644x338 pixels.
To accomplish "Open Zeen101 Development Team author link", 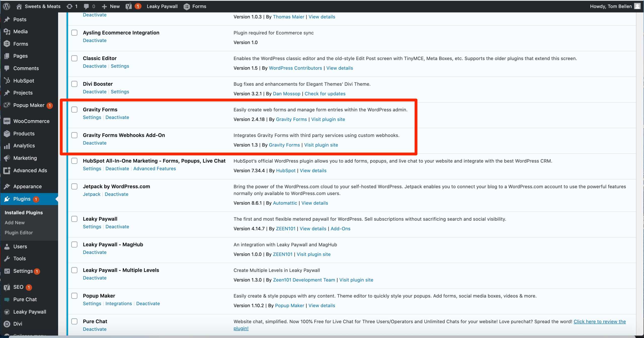I will click(x=304, y=280).
